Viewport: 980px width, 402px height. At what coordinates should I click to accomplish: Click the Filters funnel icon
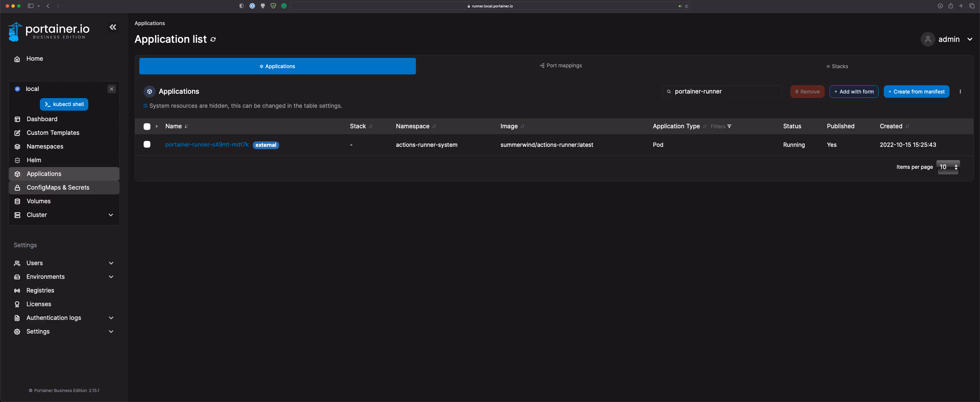729,126
